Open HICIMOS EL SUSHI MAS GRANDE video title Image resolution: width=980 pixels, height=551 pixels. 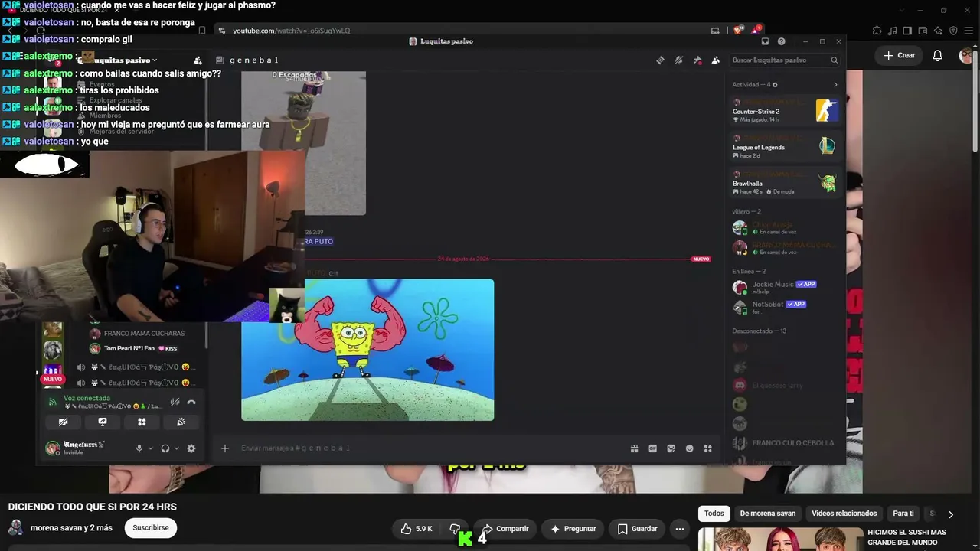(x=906, y=537)
